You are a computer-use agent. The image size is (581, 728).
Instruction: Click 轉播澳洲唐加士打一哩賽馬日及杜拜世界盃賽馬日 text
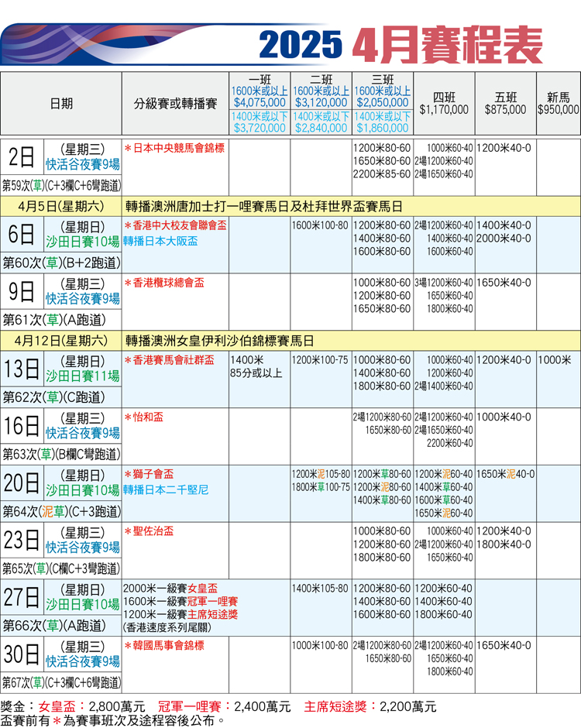(263, 207)
